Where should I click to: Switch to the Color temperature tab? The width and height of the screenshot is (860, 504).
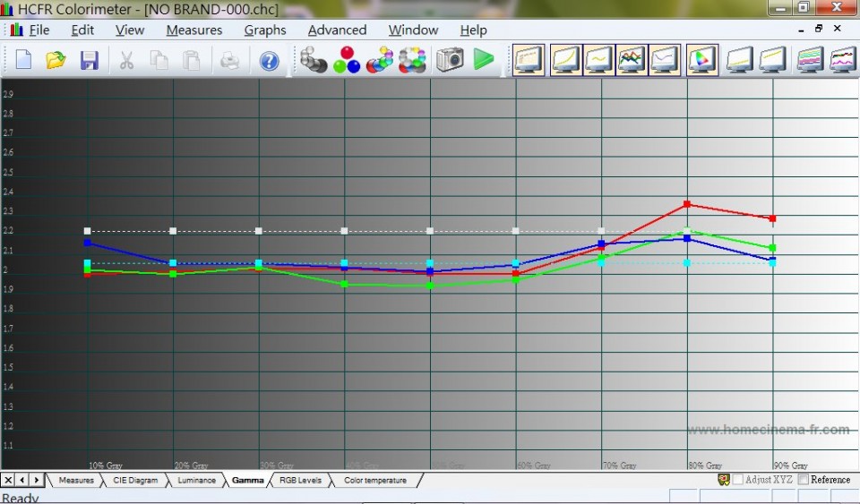tap(374, 481)
